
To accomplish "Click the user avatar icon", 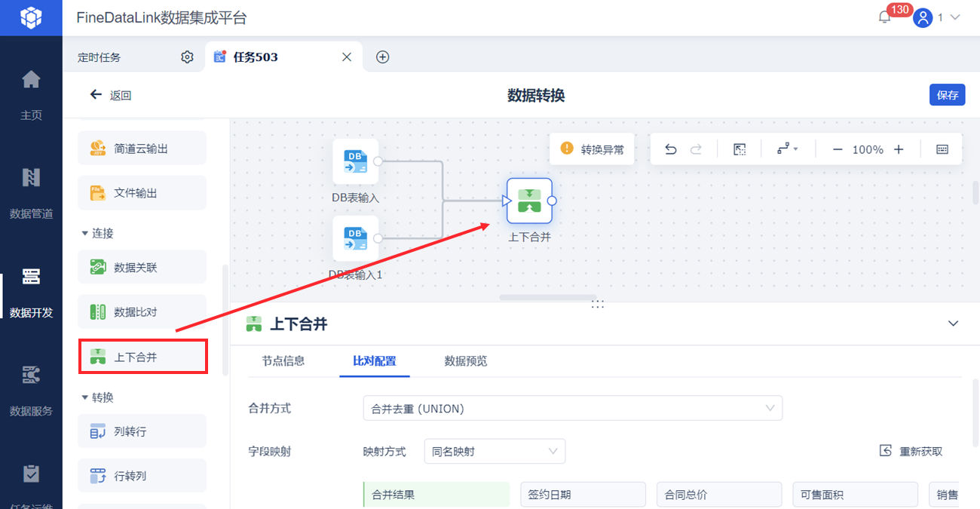I will (x=923, y=17).
